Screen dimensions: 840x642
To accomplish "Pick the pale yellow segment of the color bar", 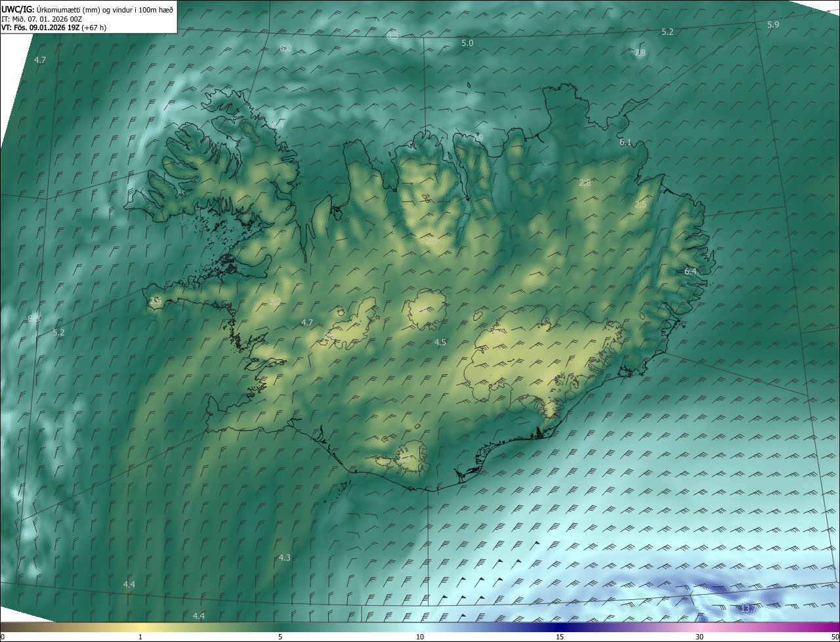I will pyautogui.click(x=140, y=627).
